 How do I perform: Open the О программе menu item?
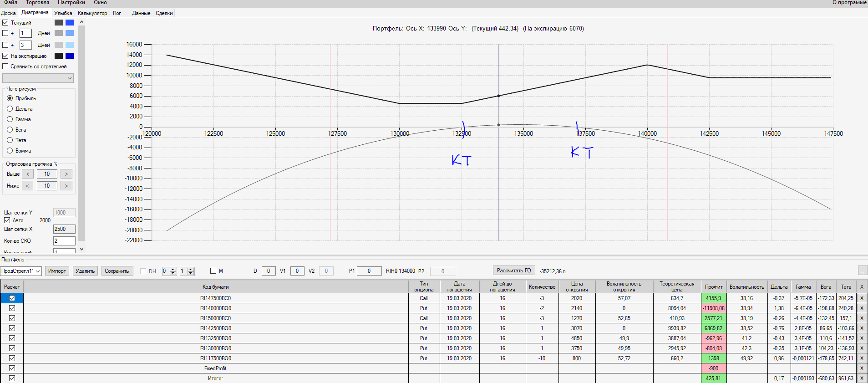[x=849, y=3]
